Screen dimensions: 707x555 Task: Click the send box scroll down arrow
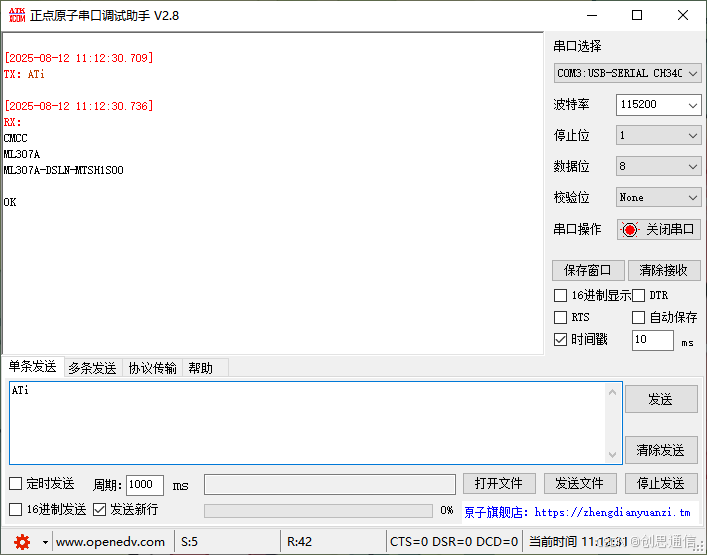[612, 454]
